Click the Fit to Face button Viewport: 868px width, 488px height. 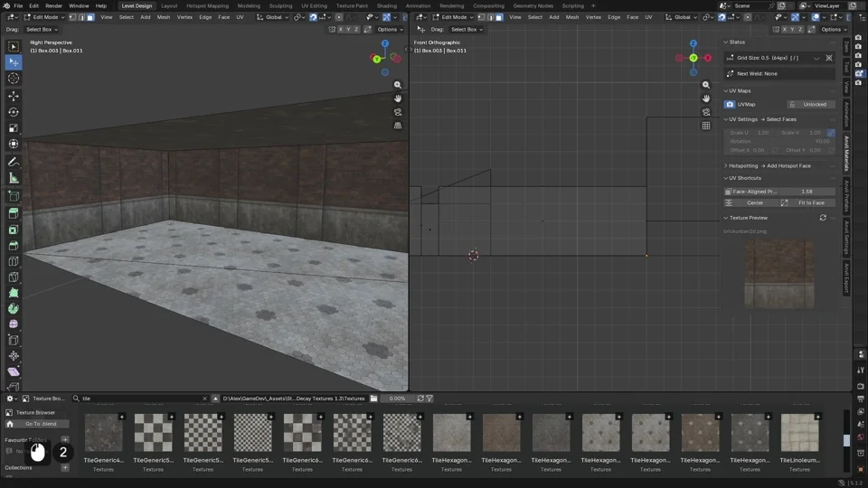[807, 203]
